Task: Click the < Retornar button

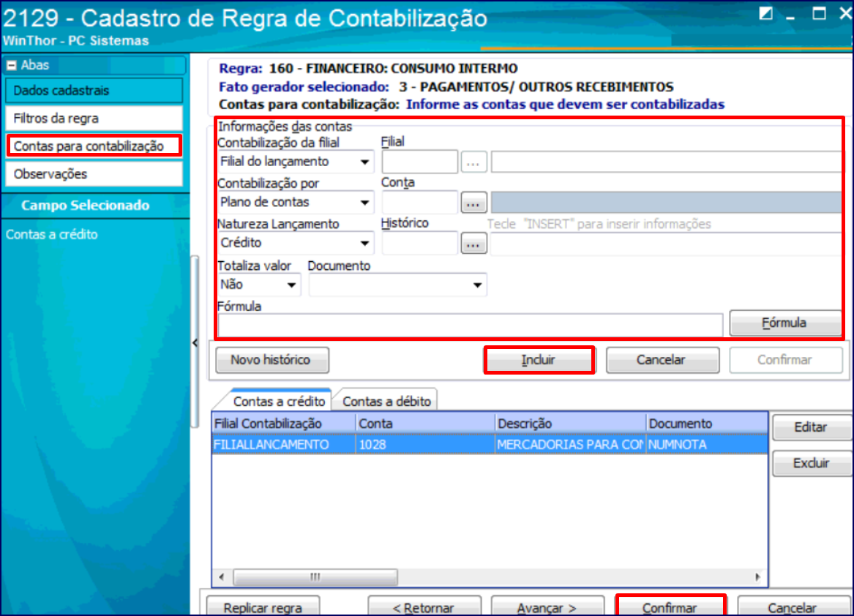Action: 424,606
